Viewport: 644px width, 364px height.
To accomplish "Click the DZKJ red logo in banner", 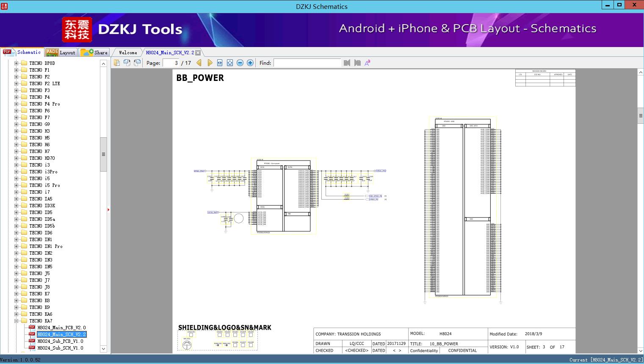I will tap(77, 30).
